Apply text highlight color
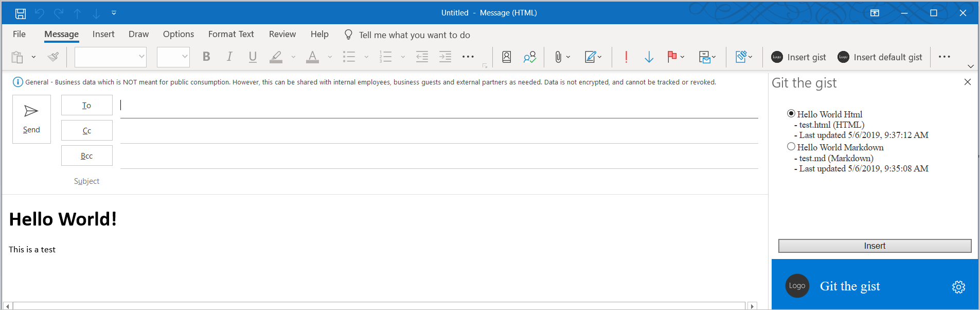 pyautogui.click(x=276, y=57)
